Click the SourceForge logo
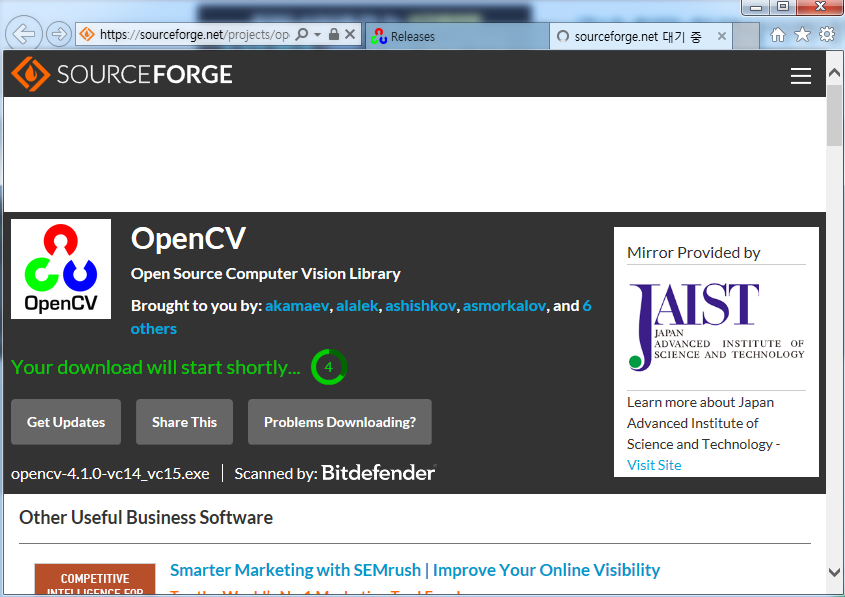The image size is (845, 597). point(122,74)
